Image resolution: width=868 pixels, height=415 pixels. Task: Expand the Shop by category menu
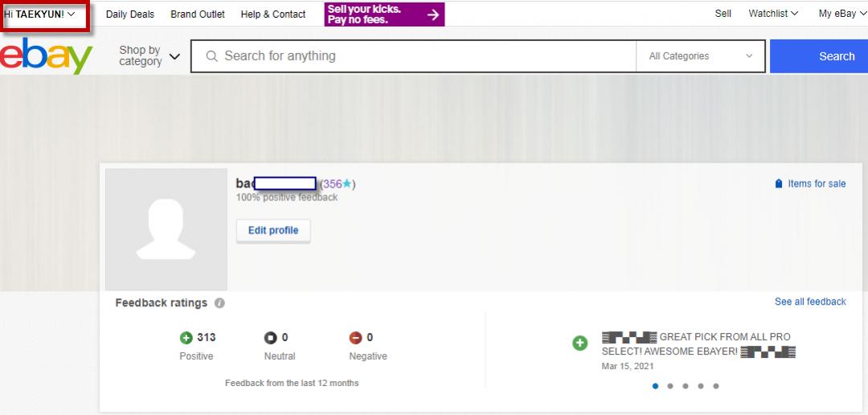[149, 56]
